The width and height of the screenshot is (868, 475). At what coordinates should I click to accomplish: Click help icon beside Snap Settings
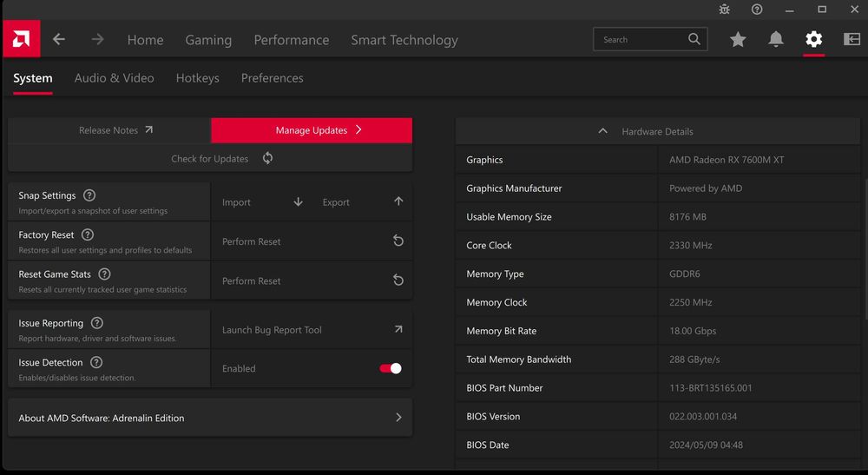coord(89,196)
